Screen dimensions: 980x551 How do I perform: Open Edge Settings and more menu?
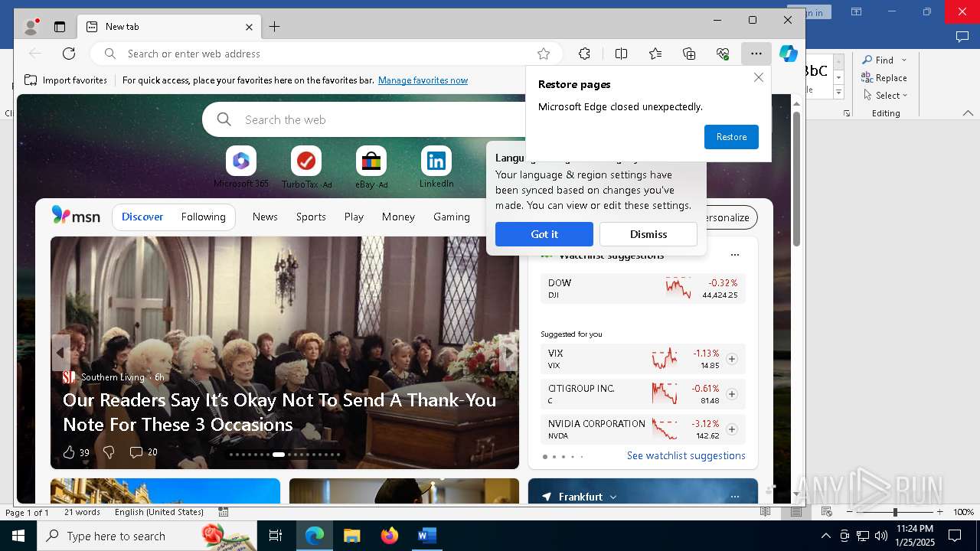click(756, 54)
